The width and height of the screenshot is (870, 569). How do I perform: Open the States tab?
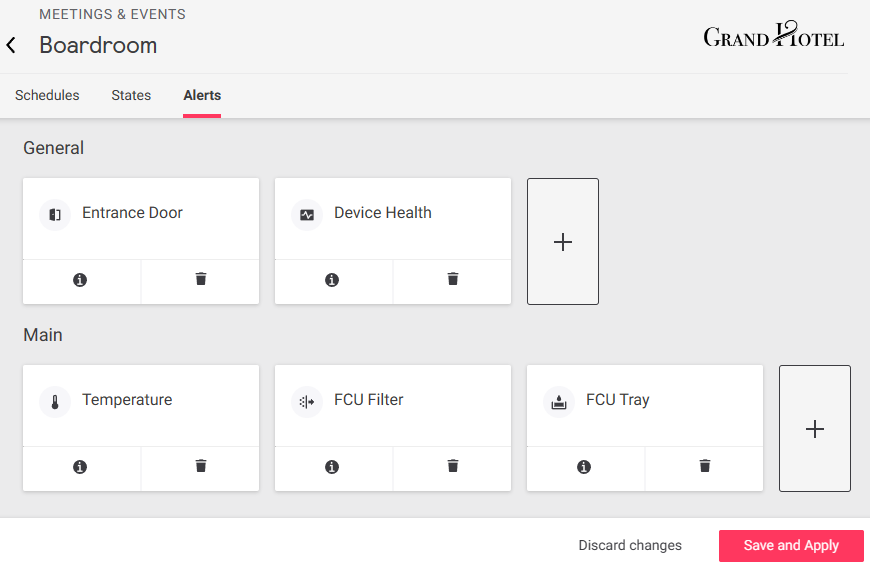coord(131,96)
